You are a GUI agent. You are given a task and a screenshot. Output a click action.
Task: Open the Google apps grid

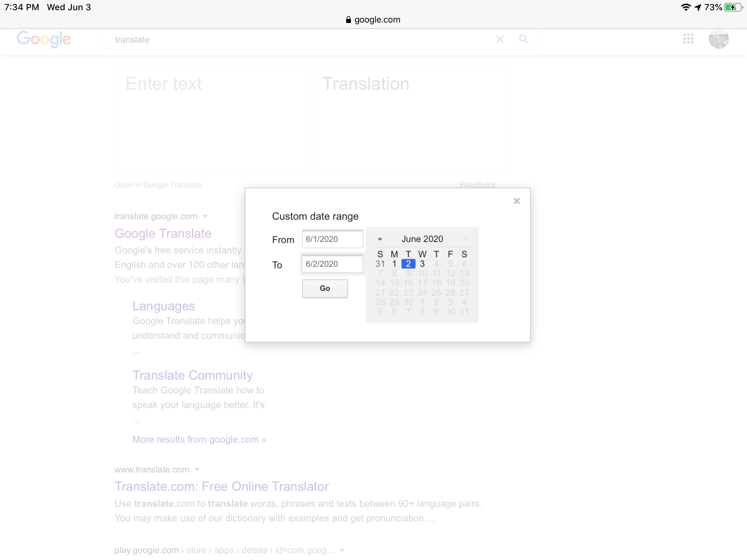(x=688, y=39)
